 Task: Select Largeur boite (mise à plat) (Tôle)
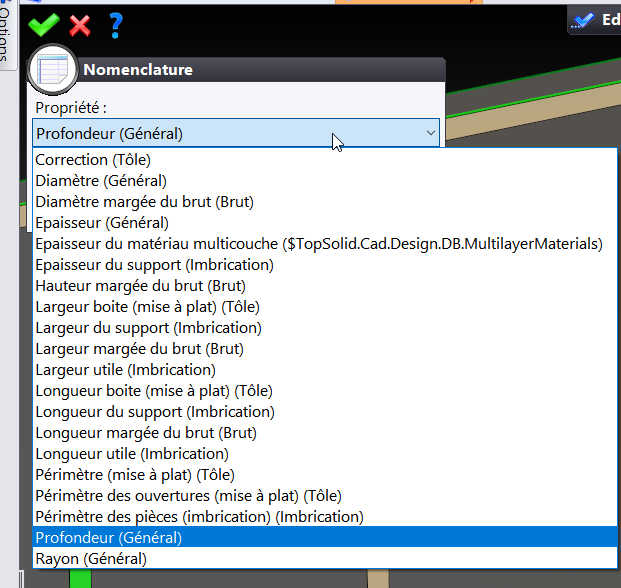point(325,307)
